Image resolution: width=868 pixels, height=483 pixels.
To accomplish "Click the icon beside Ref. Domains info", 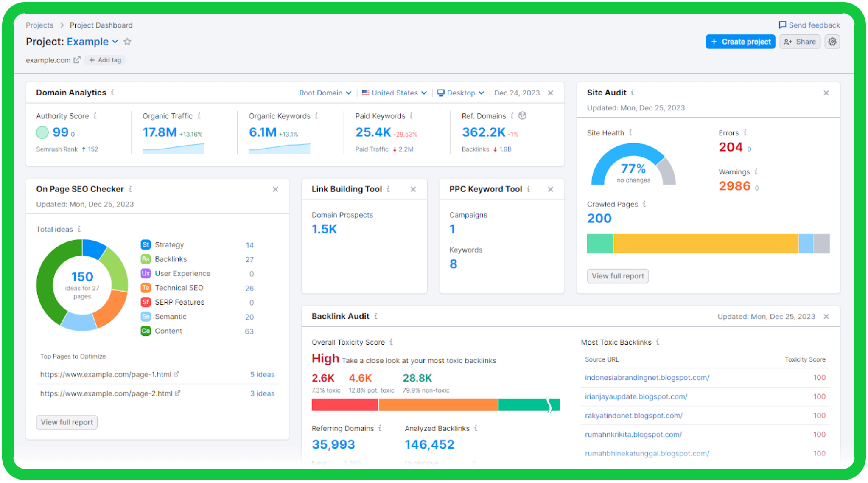I will 522,115.
